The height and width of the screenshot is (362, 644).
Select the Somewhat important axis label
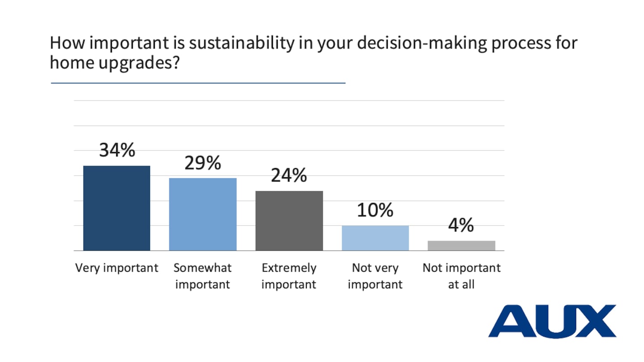203,276
